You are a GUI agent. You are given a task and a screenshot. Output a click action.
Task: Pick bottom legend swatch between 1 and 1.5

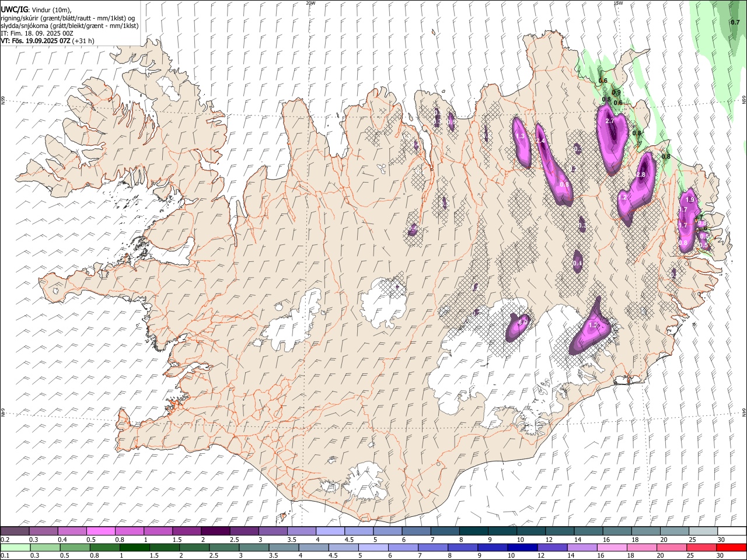[x=134, y=547]
